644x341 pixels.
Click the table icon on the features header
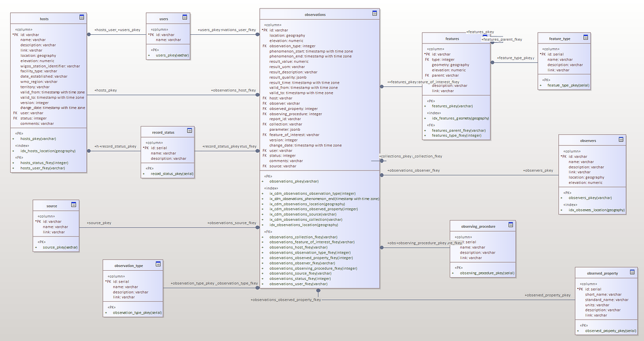tap(485, 38)
